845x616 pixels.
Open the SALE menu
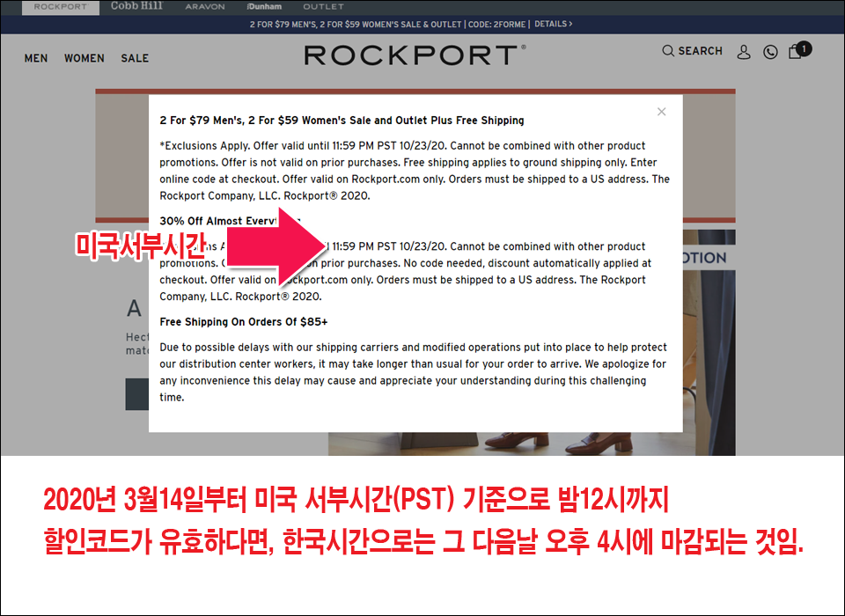point(135,58)
